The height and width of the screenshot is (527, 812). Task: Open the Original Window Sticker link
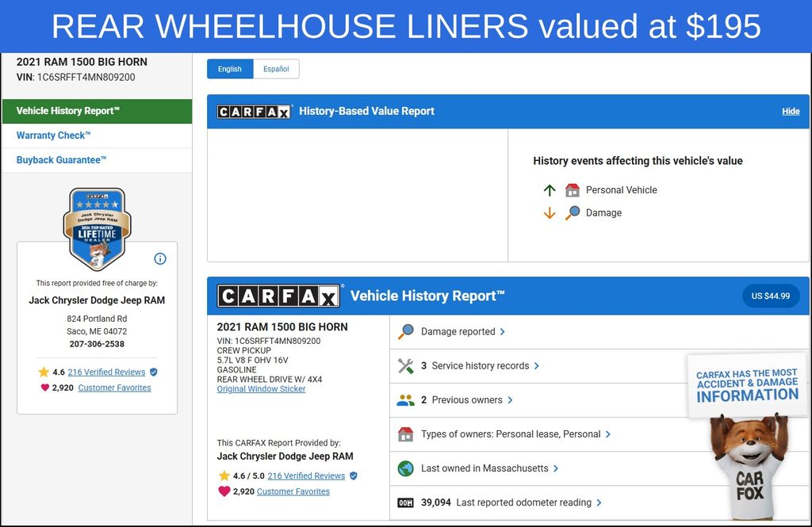click(261, 389)
